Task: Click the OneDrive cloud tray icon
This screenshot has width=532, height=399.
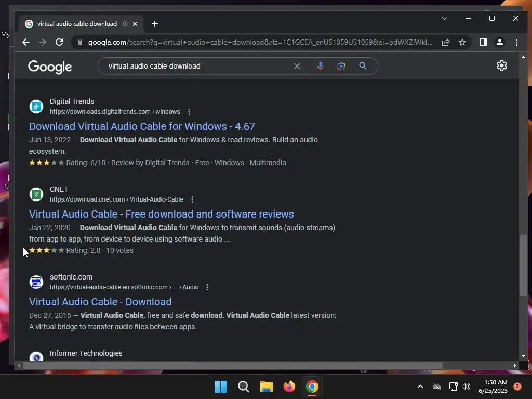Action: (x=437, y=387)
